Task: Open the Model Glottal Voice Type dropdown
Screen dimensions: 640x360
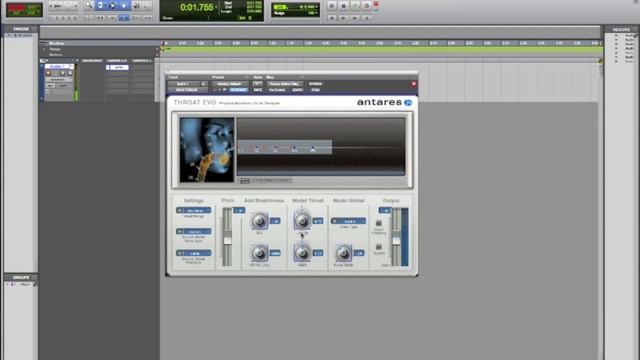Action: (348, 221)
